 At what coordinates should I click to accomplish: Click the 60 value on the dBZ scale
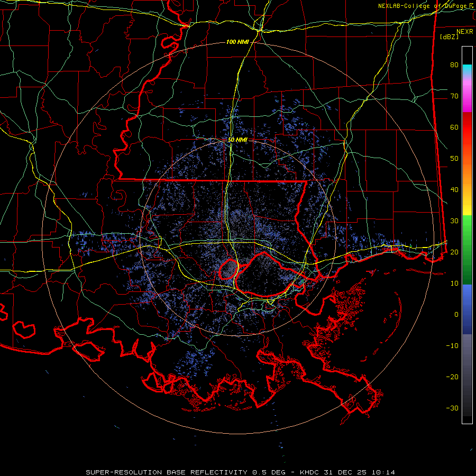pos(454,127)
